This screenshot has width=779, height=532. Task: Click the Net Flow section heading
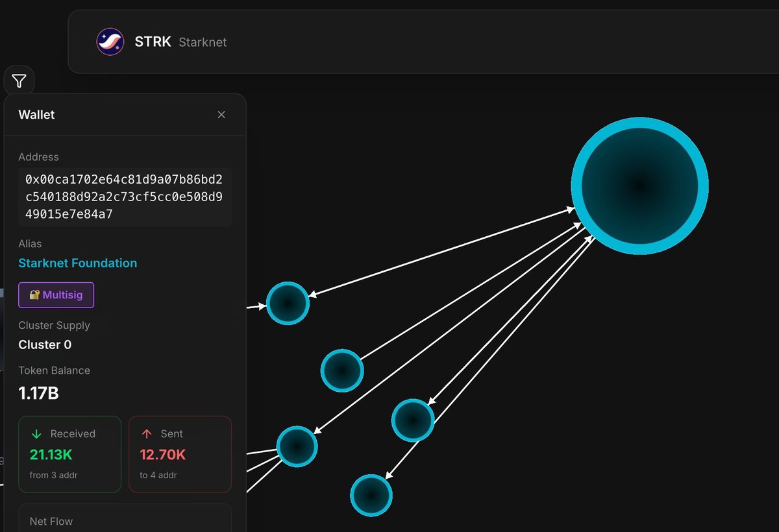point(51,522)
